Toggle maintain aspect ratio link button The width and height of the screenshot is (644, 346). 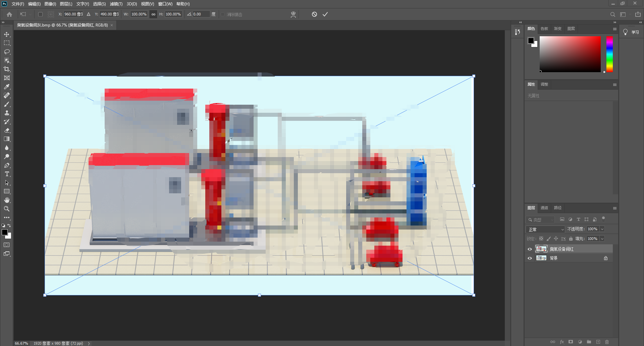pyautogui.click(x=153, y=14)
